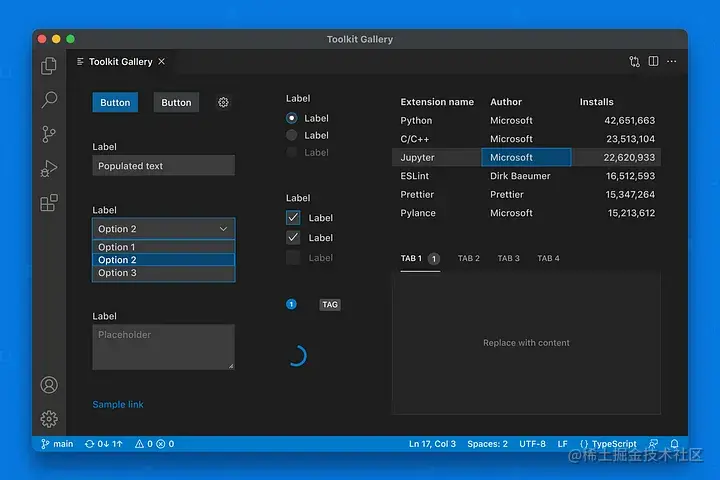This screenshot has width=720, height=480.
Task: Choose Option 1 in the dropdown list
Action: click(x=163, y=247)
